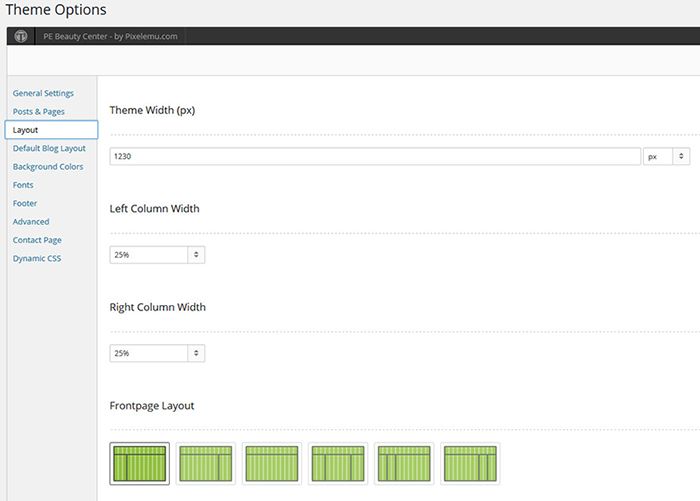Select frontpage layout with two left sidebars

click(404, 463)
